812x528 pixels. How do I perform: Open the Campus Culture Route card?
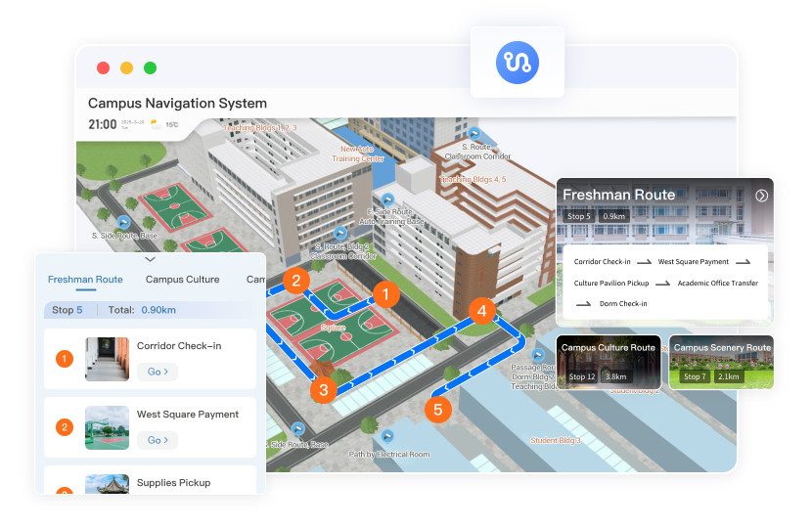click(x=609, y=363)
